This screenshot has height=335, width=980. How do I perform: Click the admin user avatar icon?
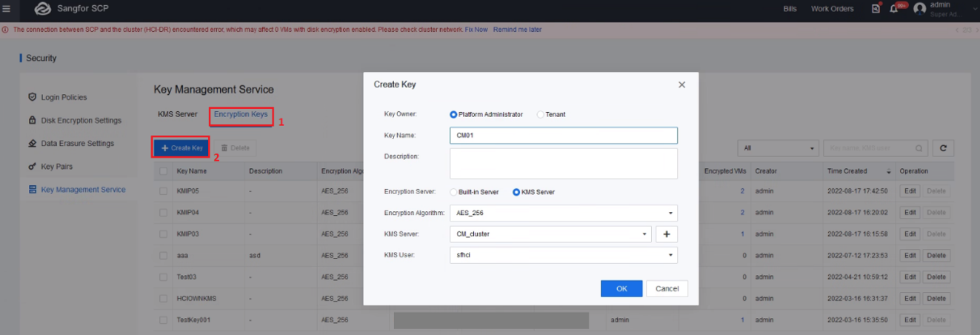pyautogui.click(x=920, y=9)
